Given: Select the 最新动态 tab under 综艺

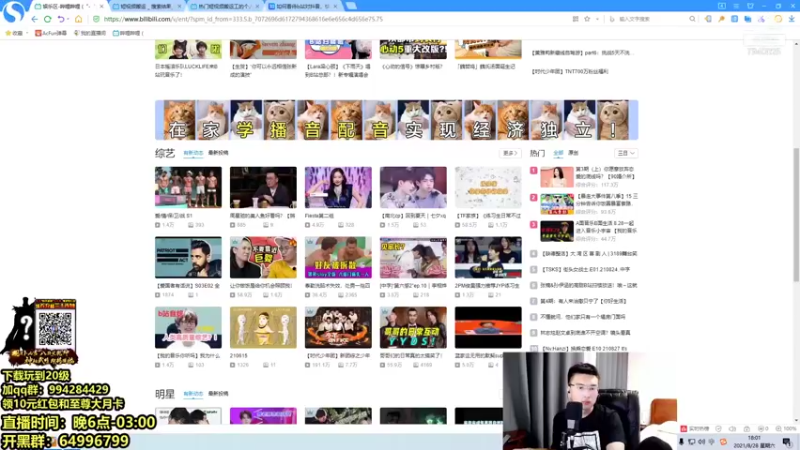Looking at the screenshot, I should coord(193,153).
